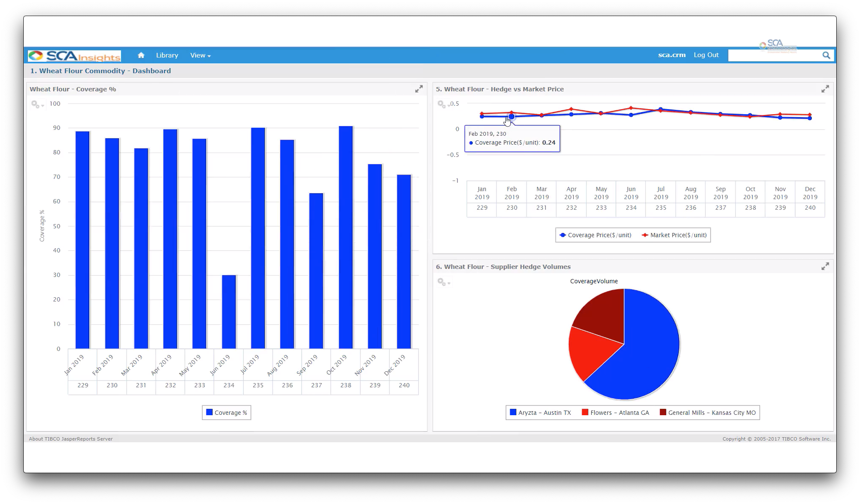Select the Jan 2019 coverage bar
The height and width of the screenshot is (504, 860).
coord(83,240)
